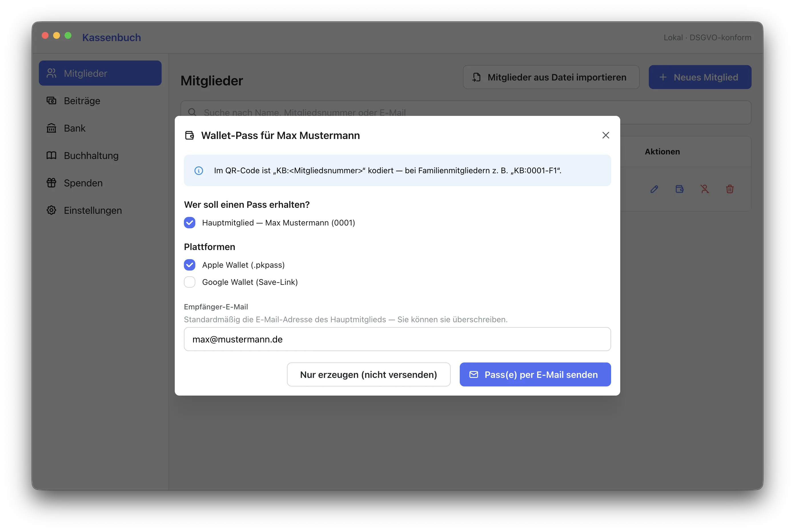Viewport: 795px width, 532px height.
Task: Click the red window close button
Action: click(45, 36)
